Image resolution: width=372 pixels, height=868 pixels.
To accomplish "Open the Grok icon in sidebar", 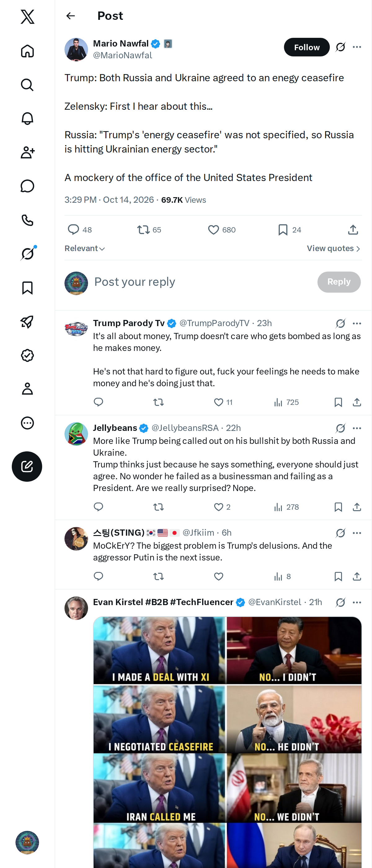I will [x=27, y=254].
